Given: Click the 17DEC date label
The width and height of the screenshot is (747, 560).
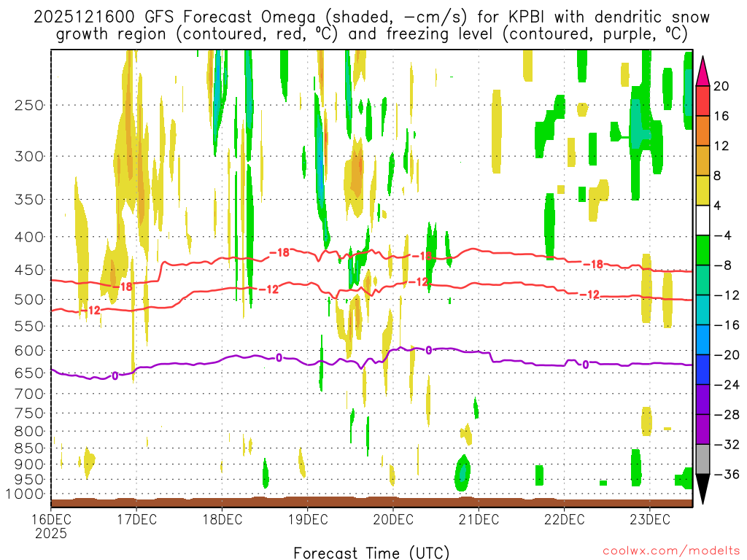Looking at the screenshot, I should point(136,519).
